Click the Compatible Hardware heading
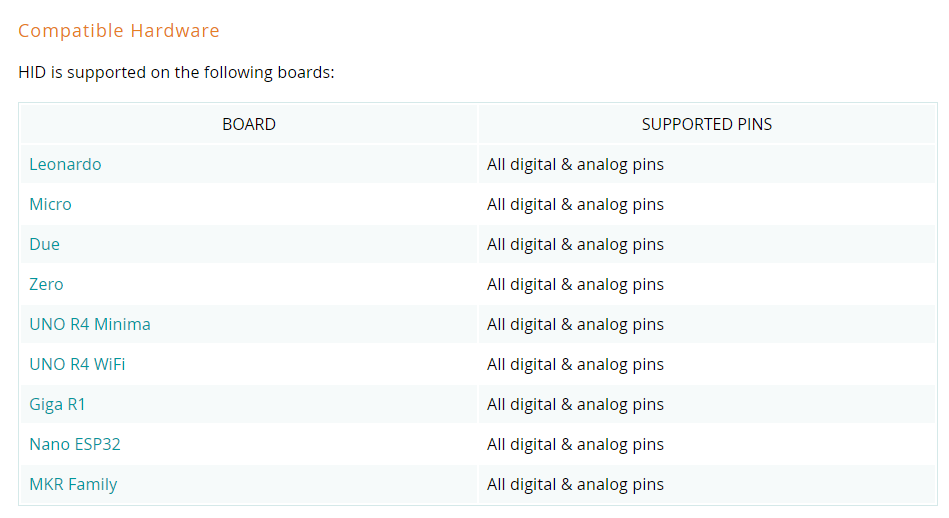 tap(119, 30)
